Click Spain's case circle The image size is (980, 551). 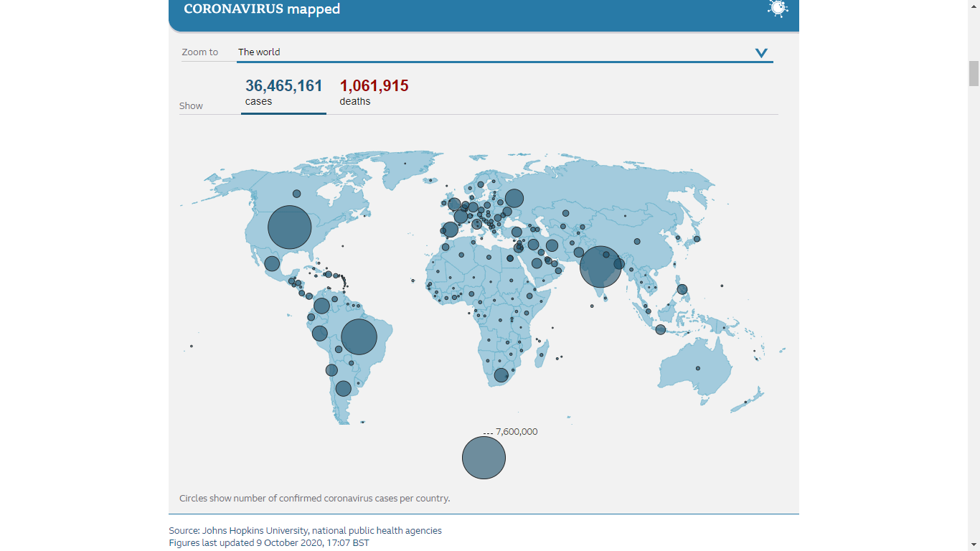(451, 230)
